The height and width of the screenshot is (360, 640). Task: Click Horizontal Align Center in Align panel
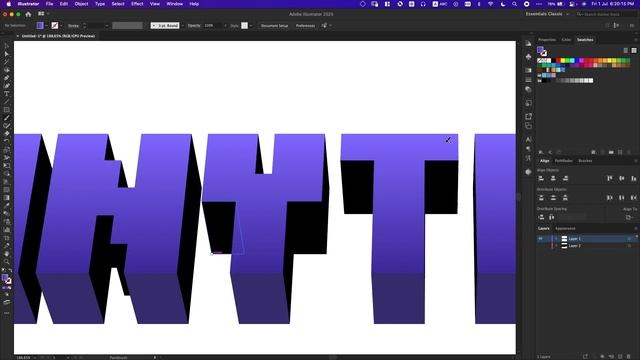pyautogui.click(x=553, y=178)
